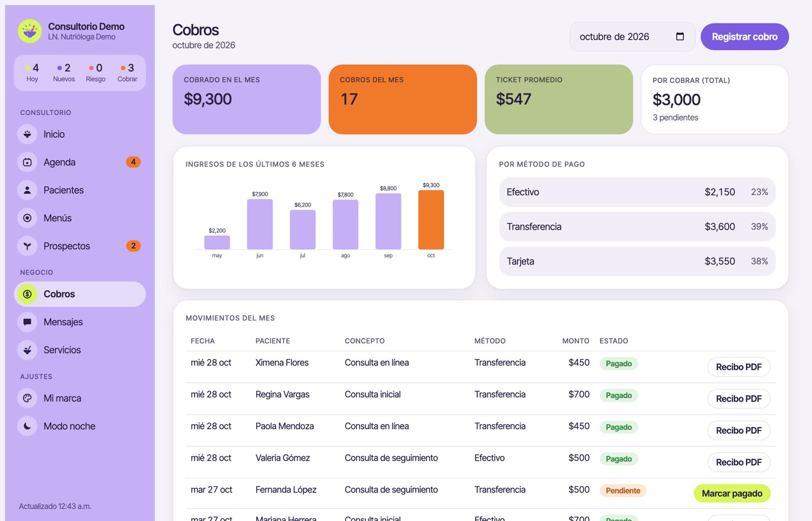Viewport: 812px width, 521px height.
Task: Open Mensajes section
Action: 80,322
